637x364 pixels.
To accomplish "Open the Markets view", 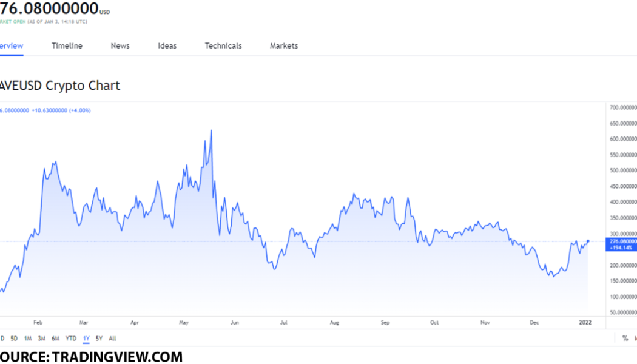I will pyautogui.click(x=283, y=45).
